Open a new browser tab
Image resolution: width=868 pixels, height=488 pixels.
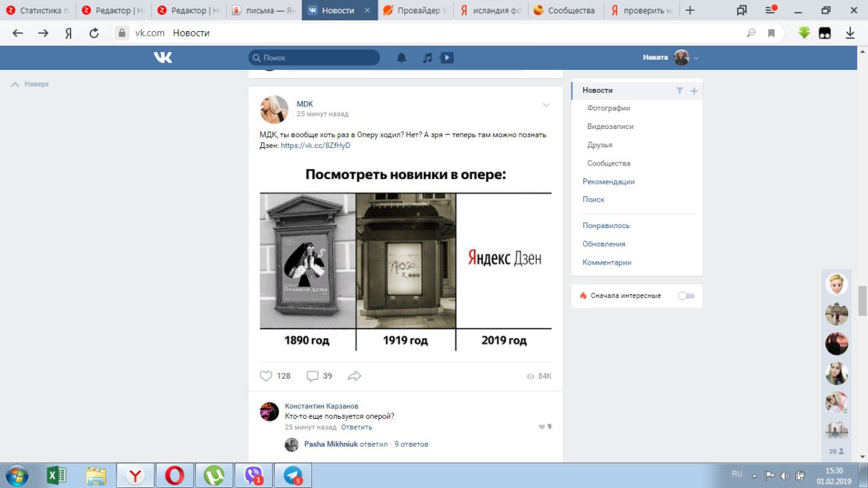coord(690,10)
